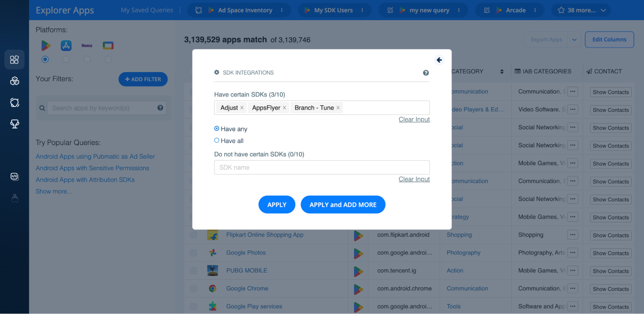Screen dimensions: 644x314
Task: Clear Input for Have certain SDKs
Action: point(414,120)
